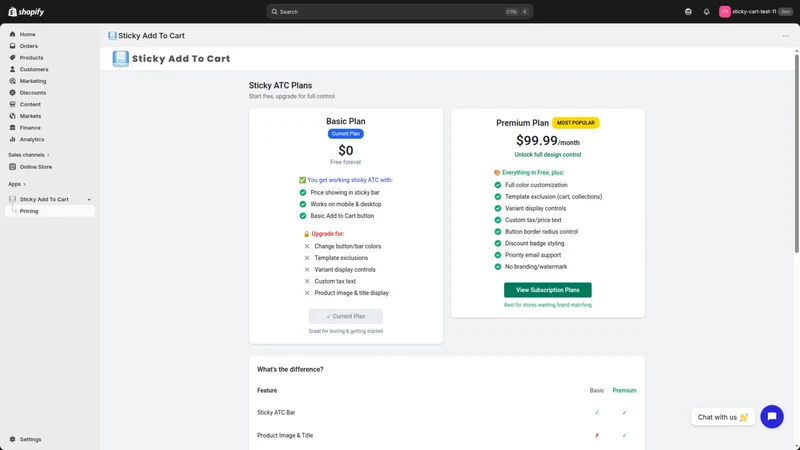This screenshot has width=800, height=450.
Task: Click 'No branding/watermark' feature
Action: (x=536, y=267)
